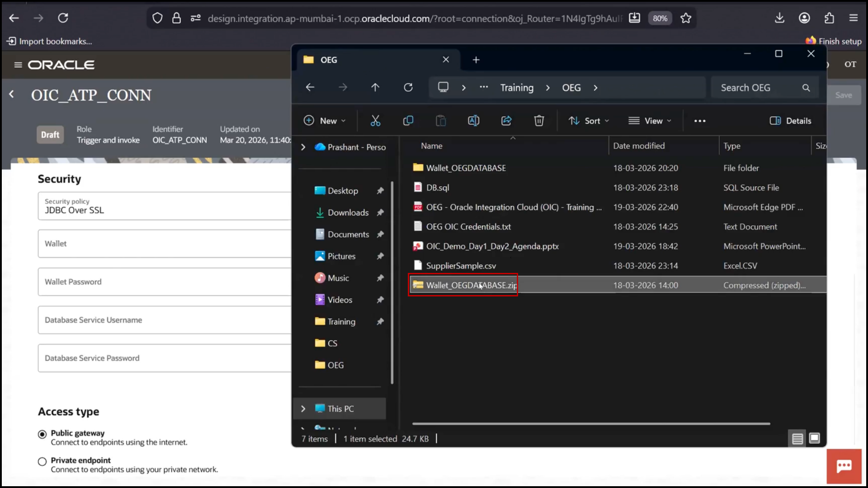Open Documents in Explorer sidebar
The height and width of the screenshot is (488, 868).
pyautogui.click(x=348, y=234)
